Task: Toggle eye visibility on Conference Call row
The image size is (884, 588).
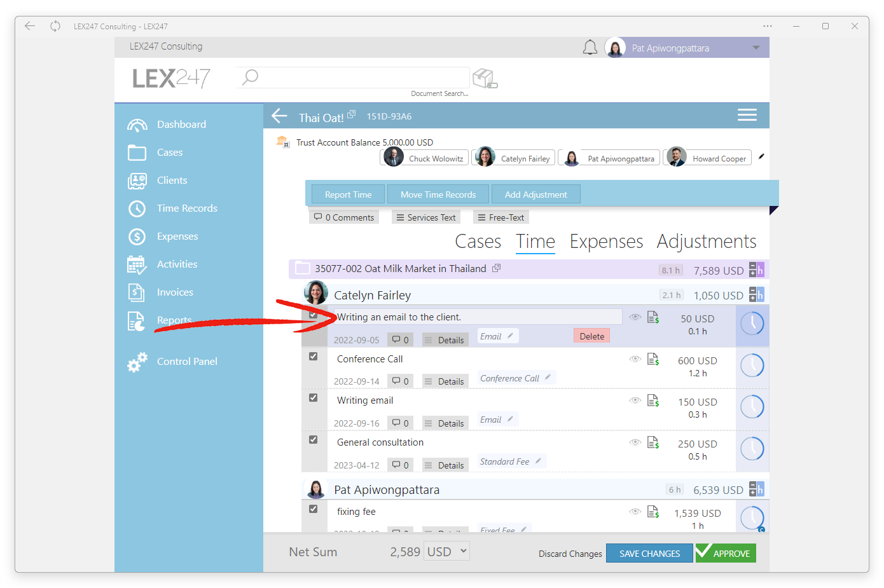Action: tap(635, 359)
